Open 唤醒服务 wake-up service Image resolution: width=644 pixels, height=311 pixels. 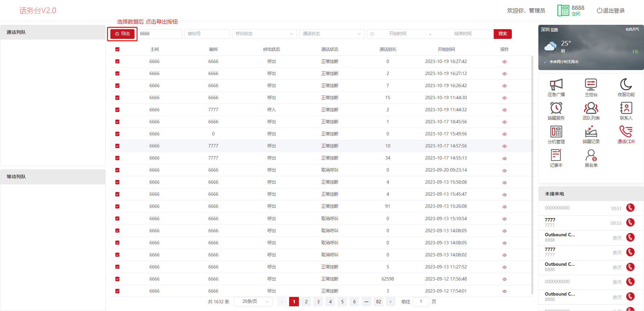pyautogui.click(x=556, y=111)
